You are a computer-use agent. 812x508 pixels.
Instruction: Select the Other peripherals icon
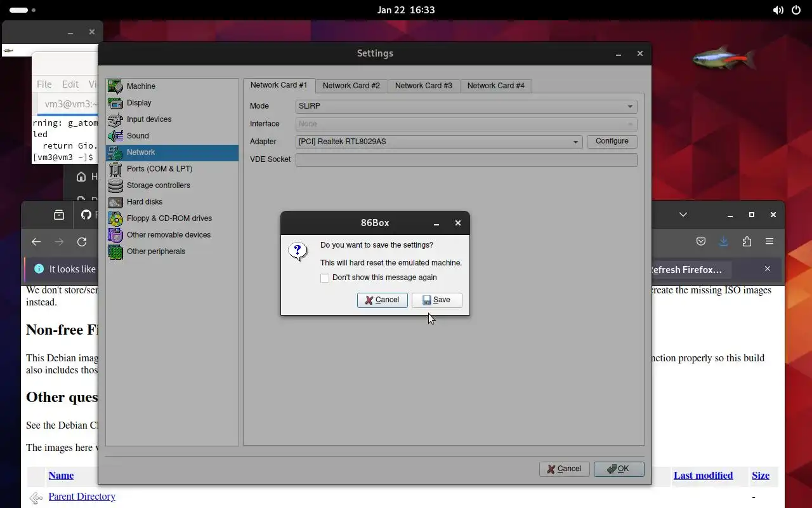tap(115, 251)
